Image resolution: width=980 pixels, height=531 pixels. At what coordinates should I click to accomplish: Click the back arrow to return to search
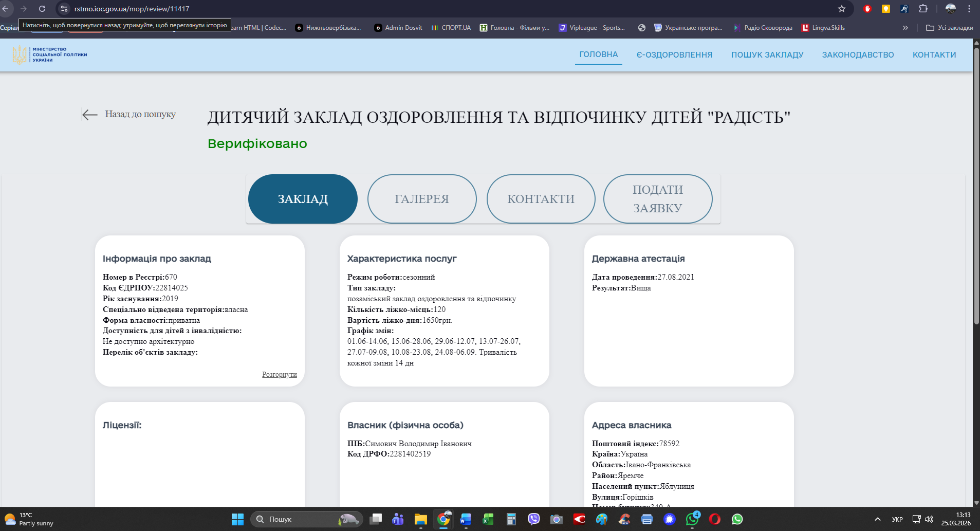[89, 114]
